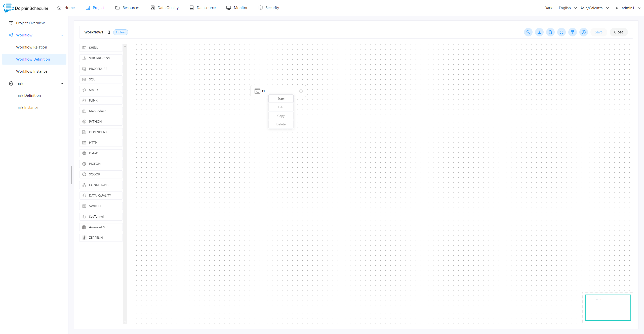Click the search icon in workflow toolbar
Image resolution: width=644 pixels, height=334 pixels.
[x=528, y=32]
